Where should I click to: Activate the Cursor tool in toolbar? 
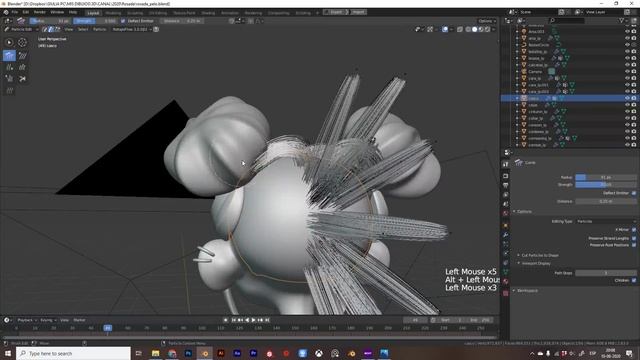[x=22, y=42]
